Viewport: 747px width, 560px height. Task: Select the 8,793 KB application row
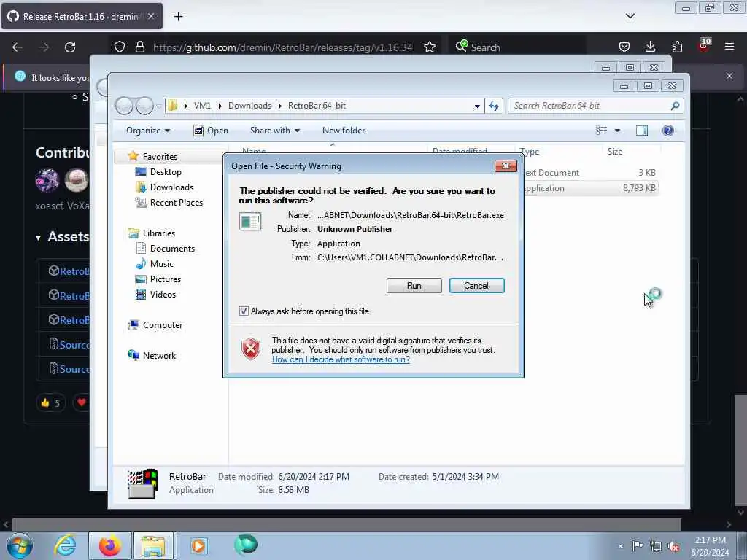[591, 188]
